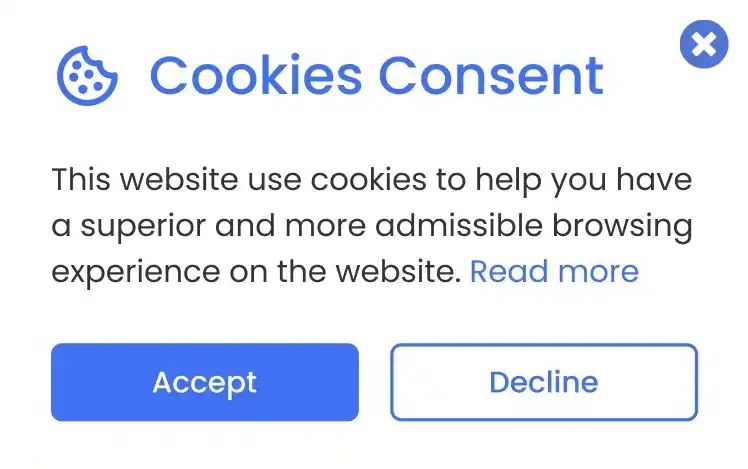The width and height of the screenshot is (748, 469).
Task: Open the Read more link
Action: pyautogui.click(x=554, y=271)
